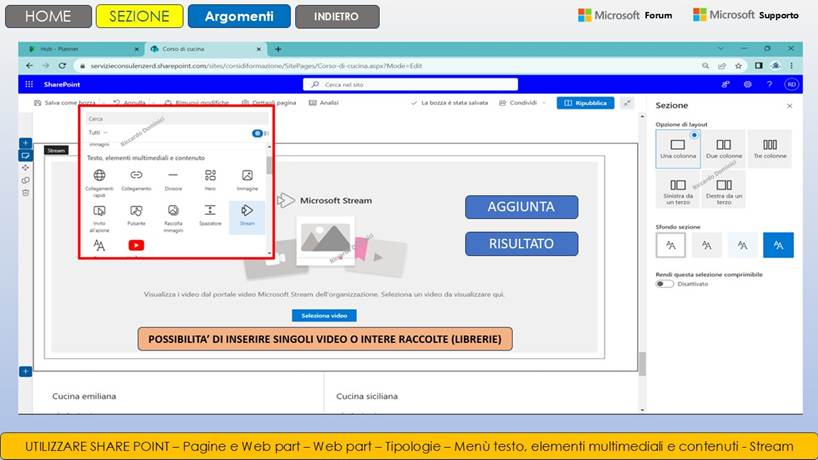Click the SEZIONE navigation button
818x460 pixels.
[139, 16]
